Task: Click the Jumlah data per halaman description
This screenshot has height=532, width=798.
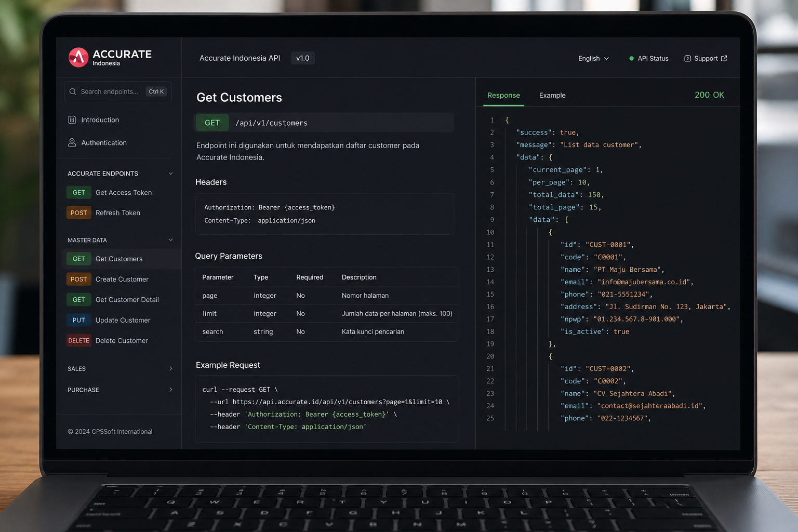Action: pos(397,314)
